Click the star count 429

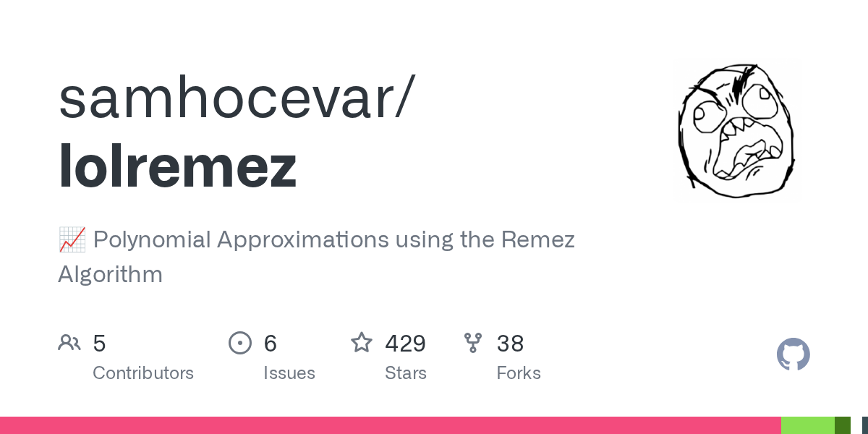coord(406,344)
